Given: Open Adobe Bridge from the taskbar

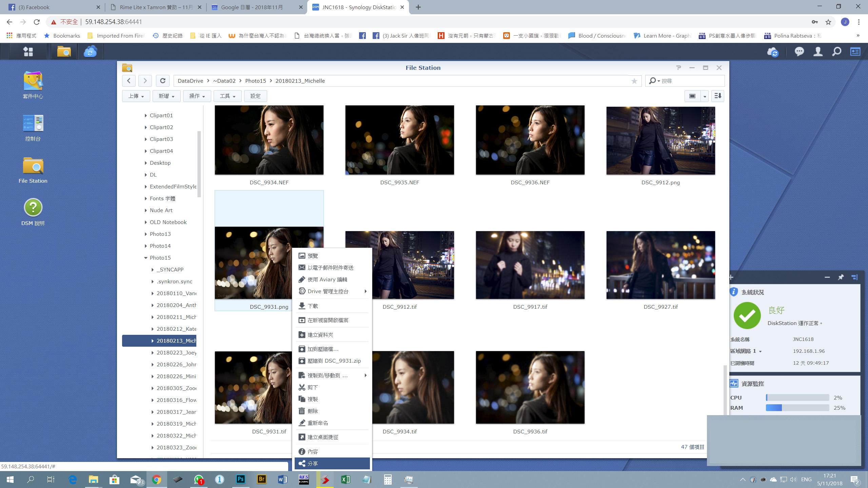Looking at the screenshot, I should point(261,479).
